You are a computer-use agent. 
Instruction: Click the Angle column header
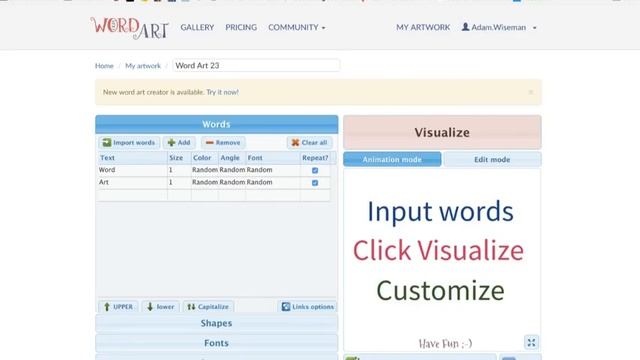click(x=232, y=158)
